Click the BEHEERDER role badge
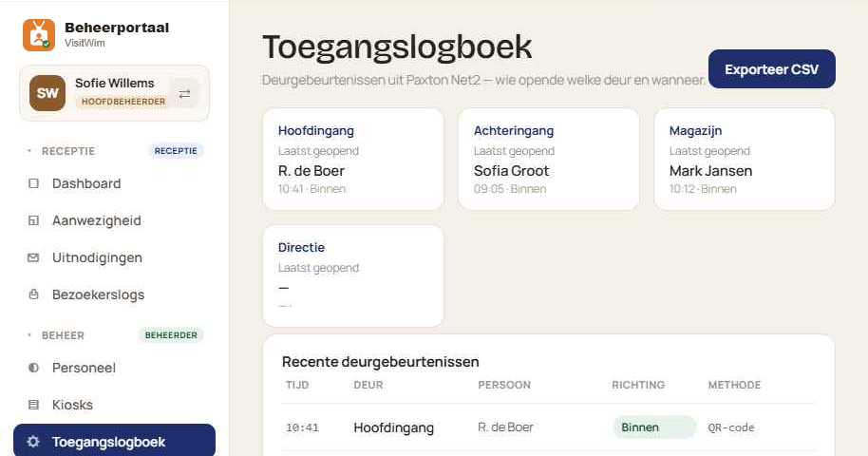Screen dimensions: 868x456 point(171,335)
